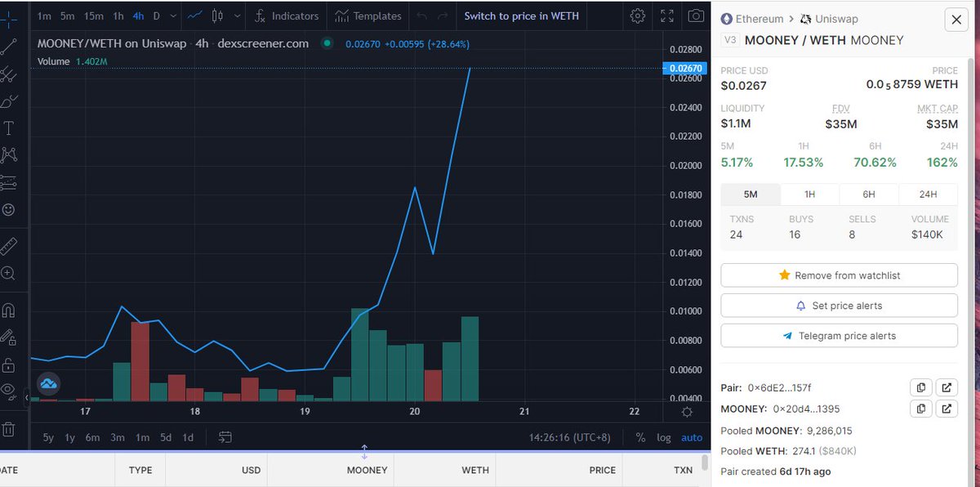Switch stats to the 24H tab
This screenshot has height=487, width=980.
[x=929, y=194]
